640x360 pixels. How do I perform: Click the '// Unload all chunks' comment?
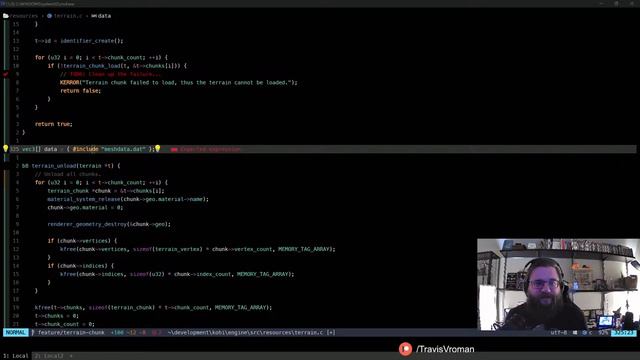(68, 174)
